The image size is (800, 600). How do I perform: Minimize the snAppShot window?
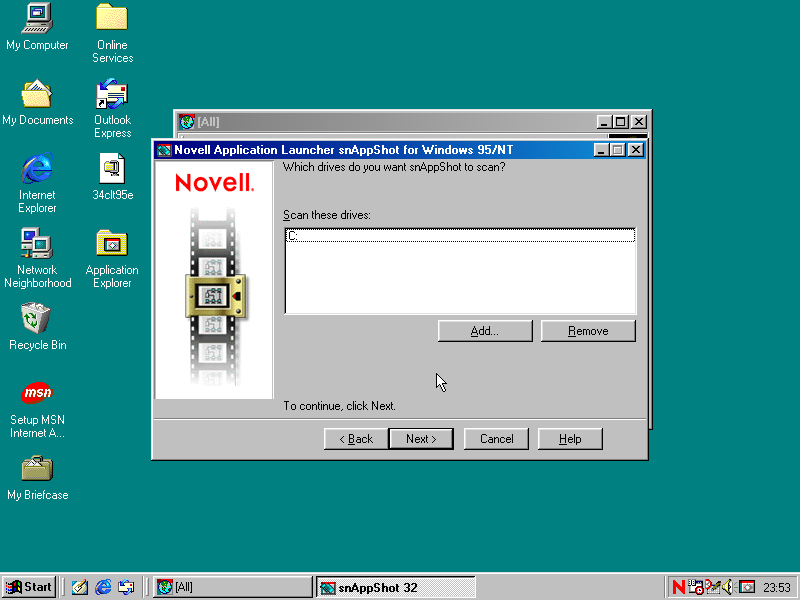[x=602, y=150]
